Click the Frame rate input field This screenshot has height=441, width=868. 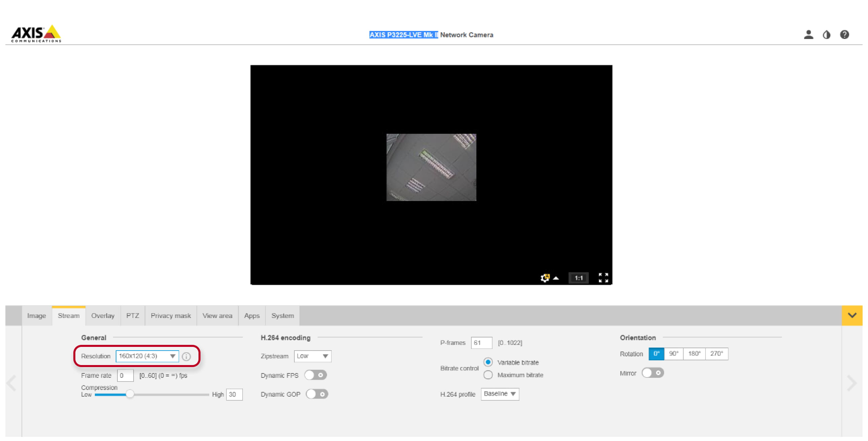coord(125,375)
